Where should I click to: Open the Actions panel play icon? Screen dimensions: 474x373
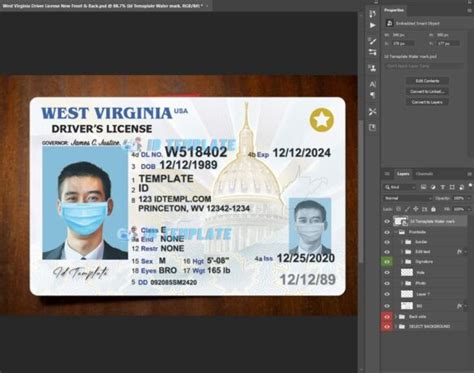pos(373,25)
